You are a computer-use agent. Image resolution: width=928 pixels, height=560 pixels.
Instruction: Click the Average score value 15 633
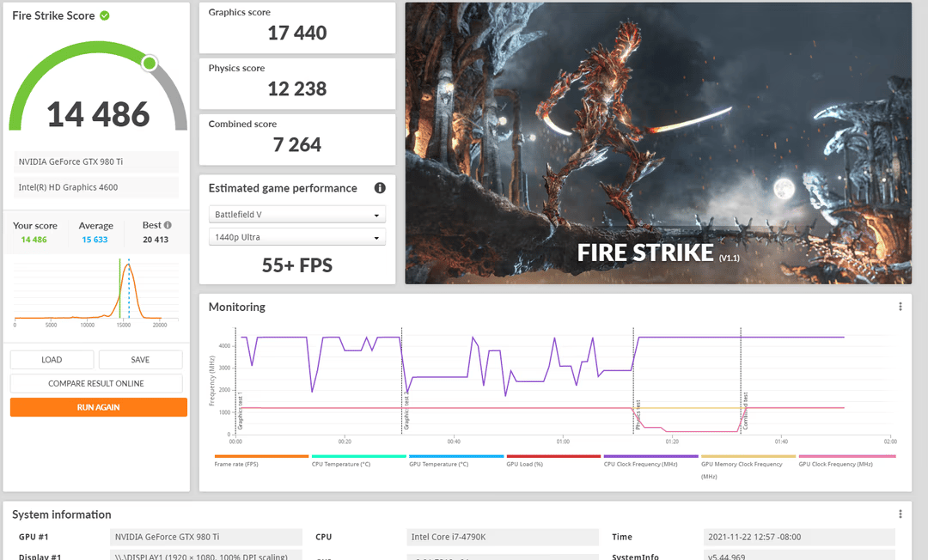[x=95, y=240]
